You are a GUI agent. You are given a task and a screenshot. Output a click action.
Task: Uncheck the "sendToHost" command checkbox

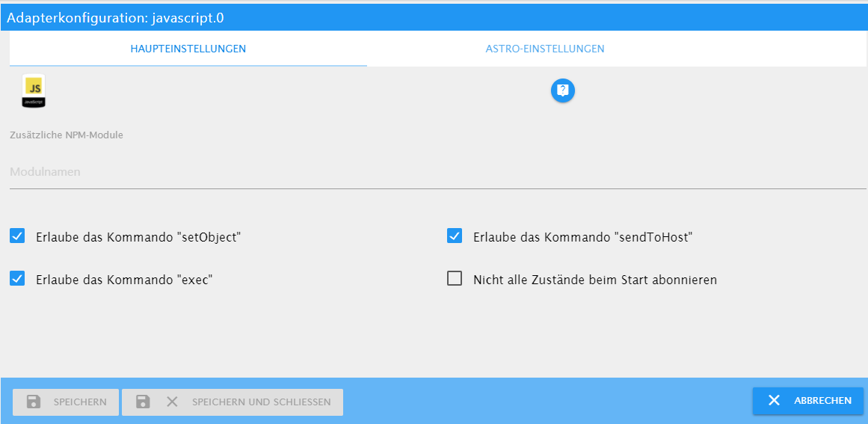coord(455,236)
